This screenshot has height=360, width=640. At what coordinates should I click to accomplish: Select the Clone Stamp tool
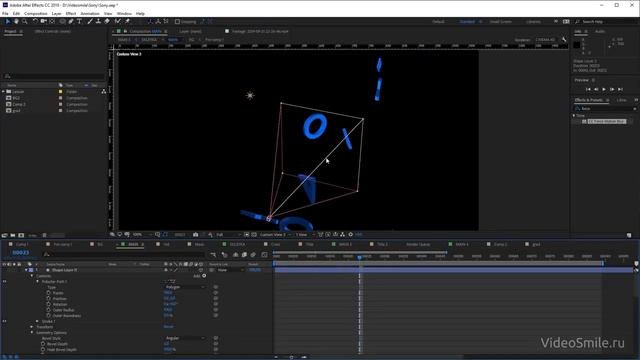(98, 21)
